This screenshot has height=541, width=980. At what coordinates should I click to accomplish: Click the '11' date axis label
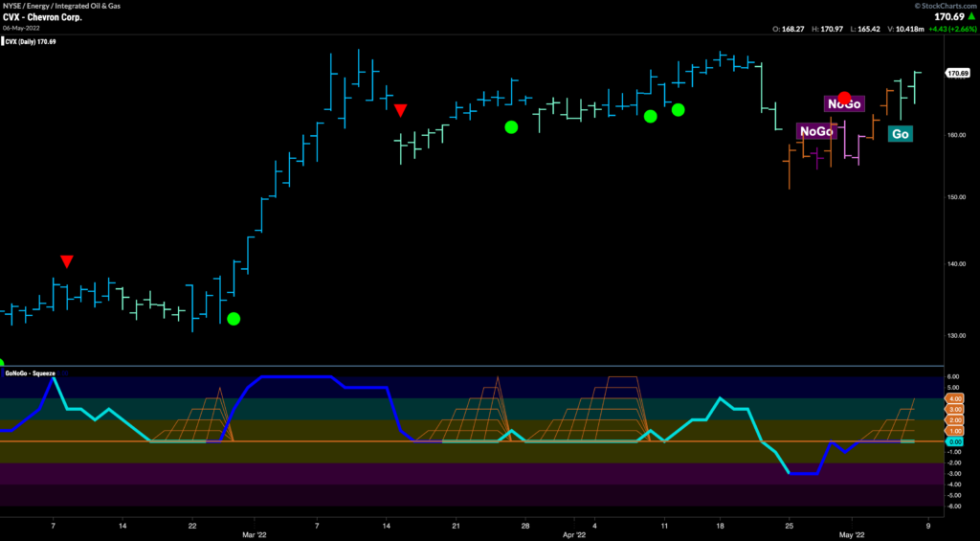point(664,527)
